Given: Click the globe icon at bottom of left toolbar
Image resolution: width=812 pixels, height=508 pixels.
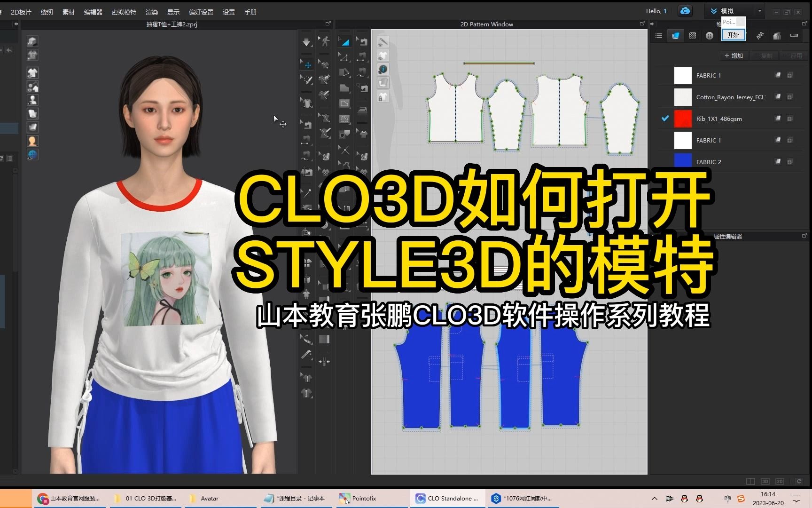Looking at the screenshot, I should click(32, 154).
